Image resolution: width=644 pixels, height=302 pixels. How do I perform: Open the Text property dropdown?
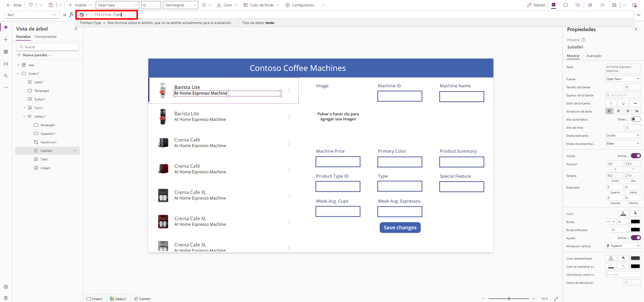[x=32, y=15]
